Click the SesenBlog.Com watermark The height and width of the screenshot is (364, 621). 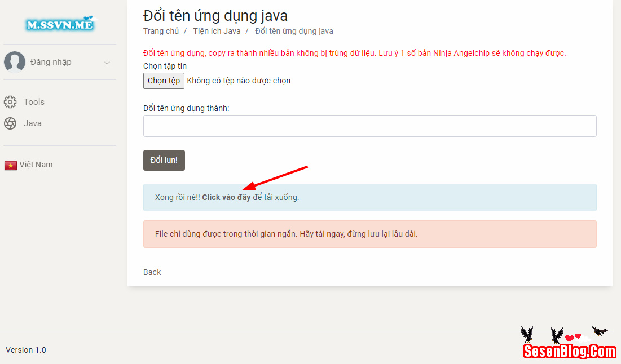tap(570, 351)
